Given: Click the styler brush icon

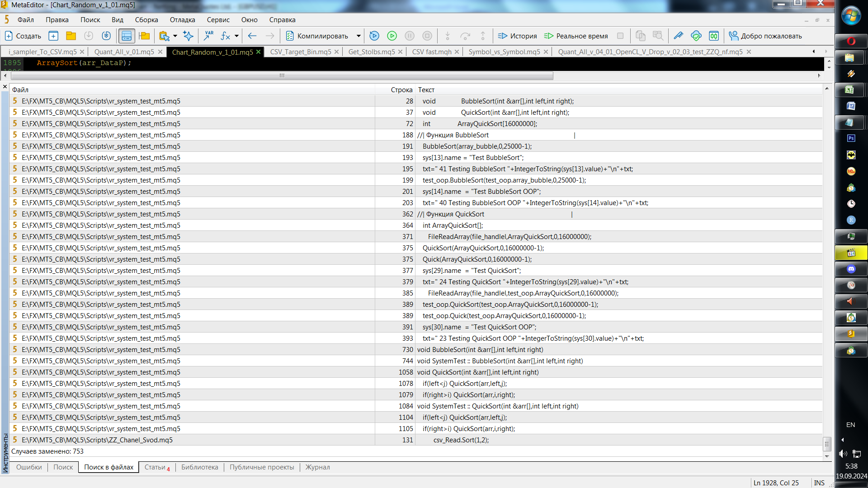Looking at the screenshot, I should point(678,36).
